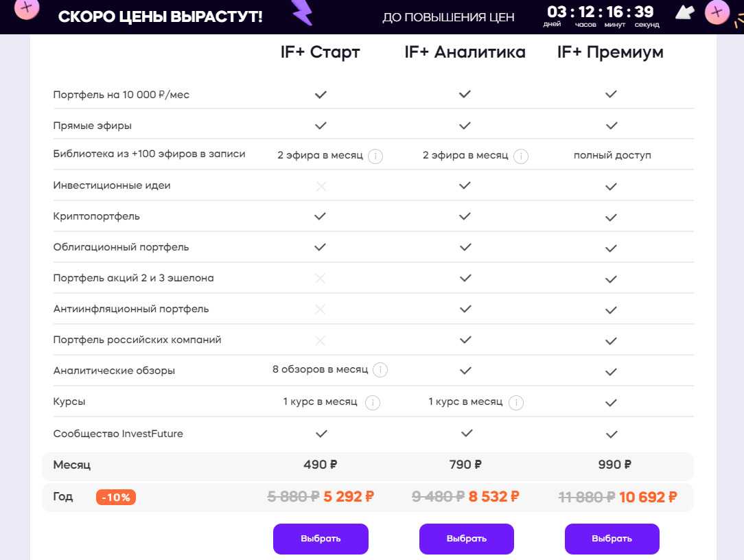Click the X mark for Антиинфляционный портфель in Старт
Screen dimensions: 744x560
(320, 309)
